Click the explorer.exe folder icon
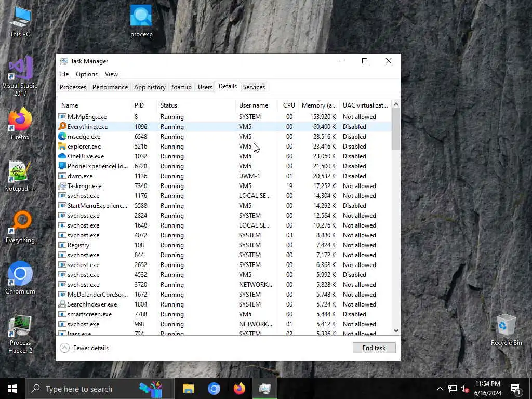The height and width of the screenshot is (399, 532). pos(62,146)
